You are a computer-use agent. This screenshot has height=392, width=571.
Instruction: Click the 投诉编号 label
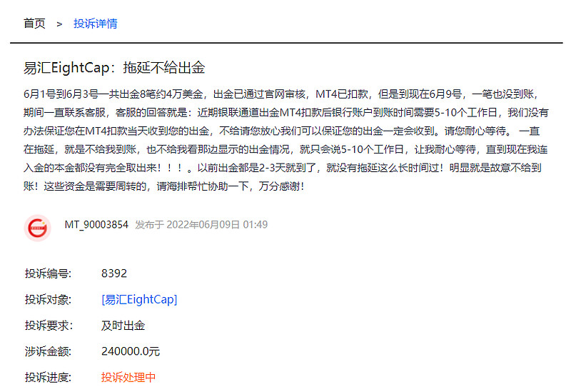coord(49,273)
